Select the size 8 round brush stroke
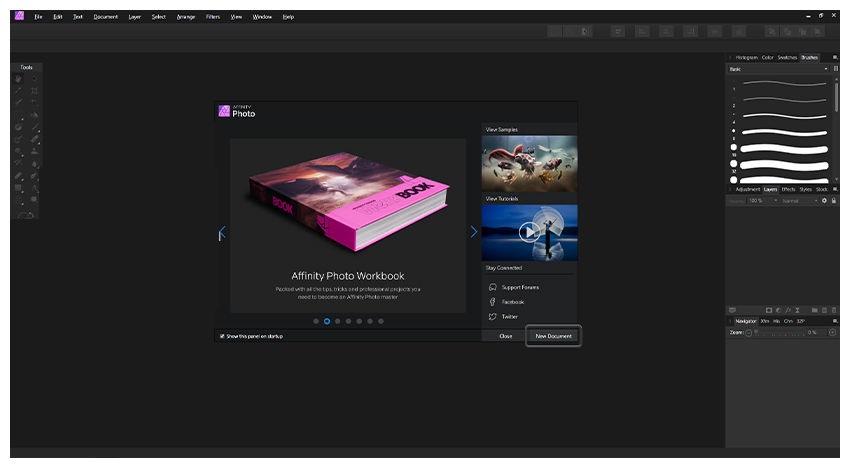The height and width of the screenshot is (468, 850). point(784,132)
